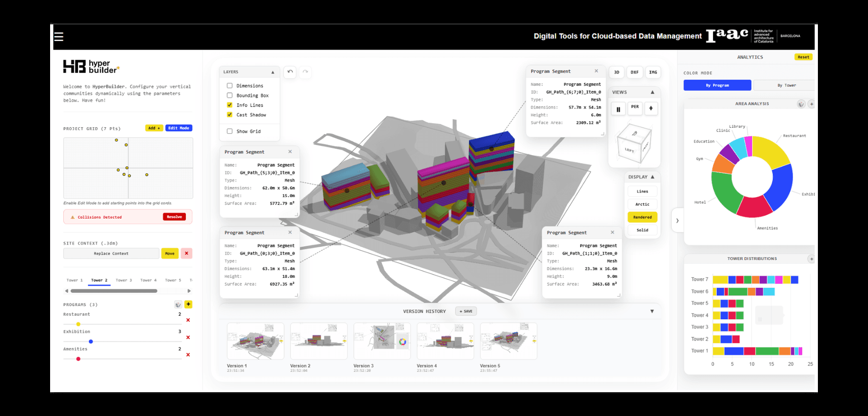Adjust the Restaurant slider handle

[78, 324]
